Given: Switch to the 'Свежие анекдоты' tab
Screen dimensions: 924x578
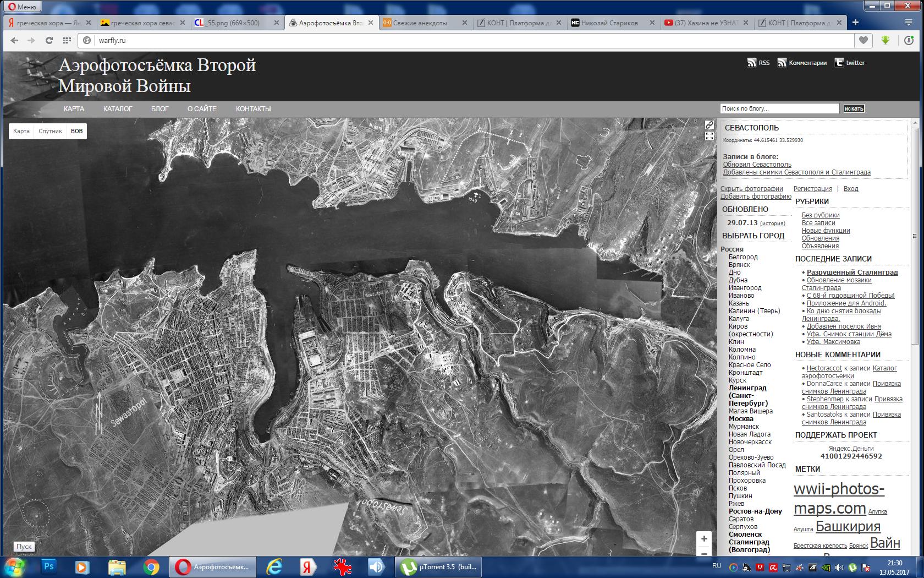Looking at the screenshot, I should [425, 23].
